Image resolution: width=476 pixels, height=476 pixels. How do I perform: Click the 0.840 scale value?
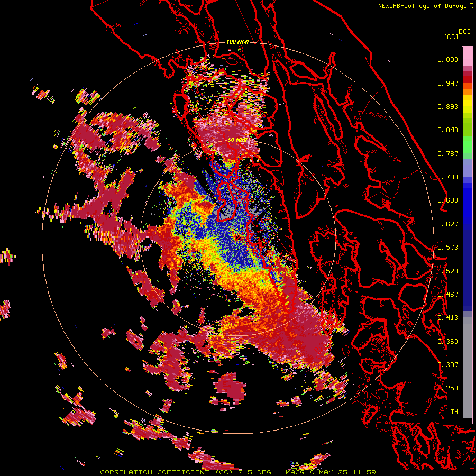click(x=448, y=130)
